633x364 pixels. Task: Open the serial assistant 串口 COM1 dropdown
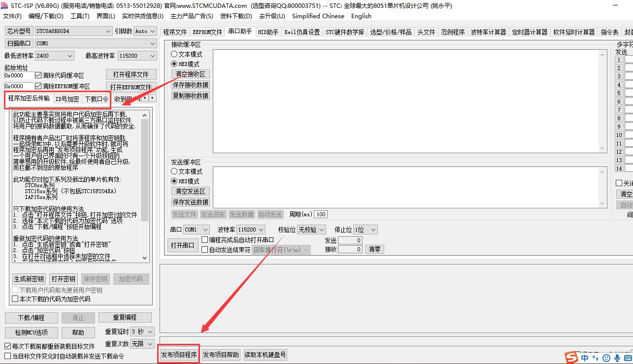pos(196,230)
